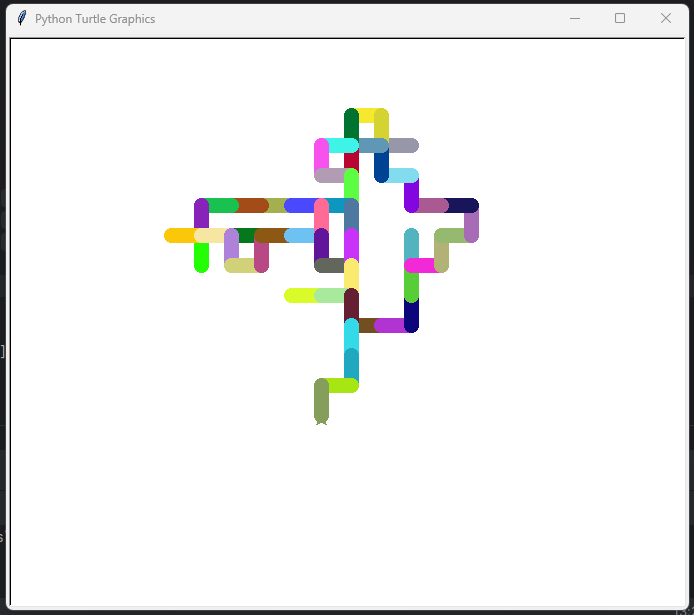
Task: Click the Python Turtle Graphics title text
Action: [94, 19]
